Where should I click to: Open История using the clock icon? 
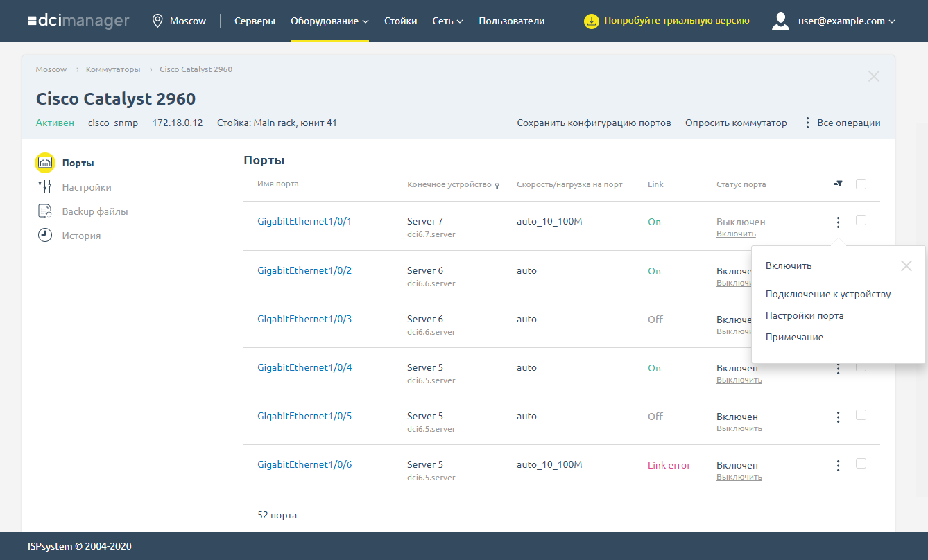click(x=44, y=235)
